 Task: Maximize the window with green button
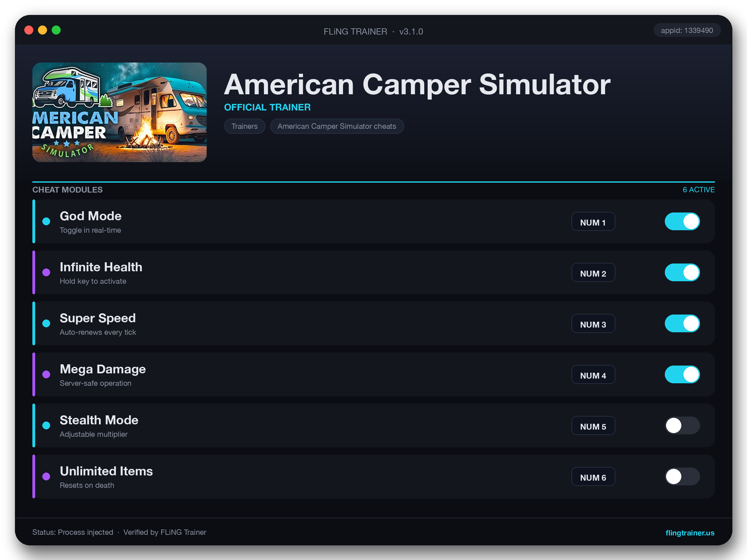[56, 30]
